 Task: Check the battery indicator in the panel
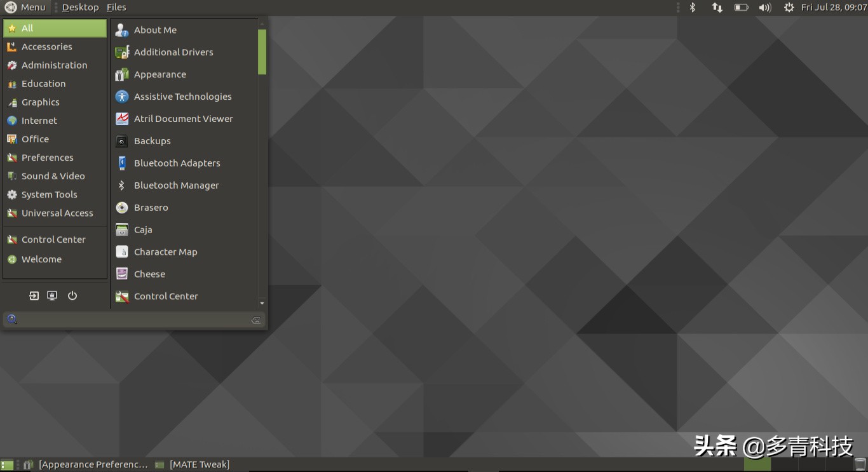click(x=741, y=8)
